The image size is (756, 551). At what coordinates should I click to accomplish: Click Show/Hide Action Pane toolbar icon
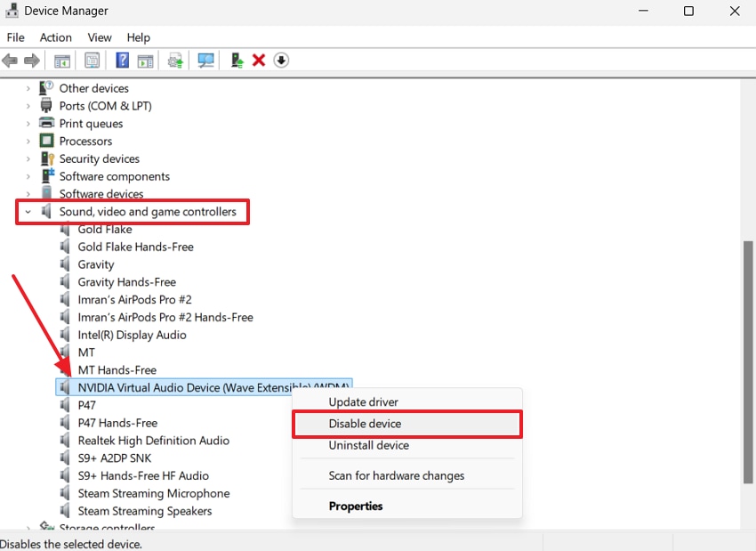tap(145, 61)
